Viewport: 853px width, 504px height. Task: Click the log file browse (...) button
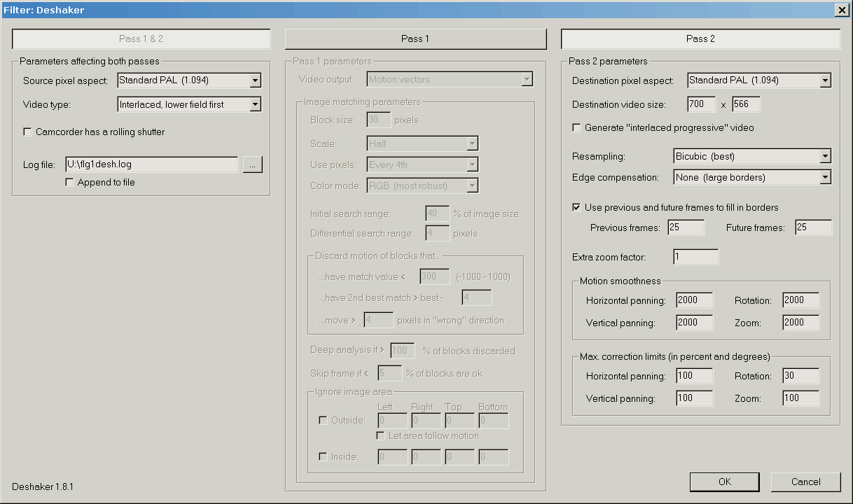(253, 164)
